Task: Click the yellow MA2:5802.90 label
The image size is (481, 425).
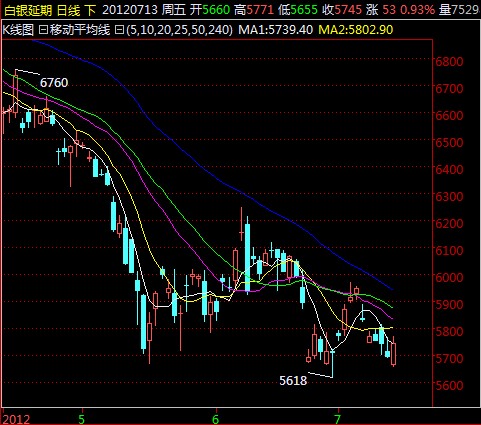Action: pos(356,30)
